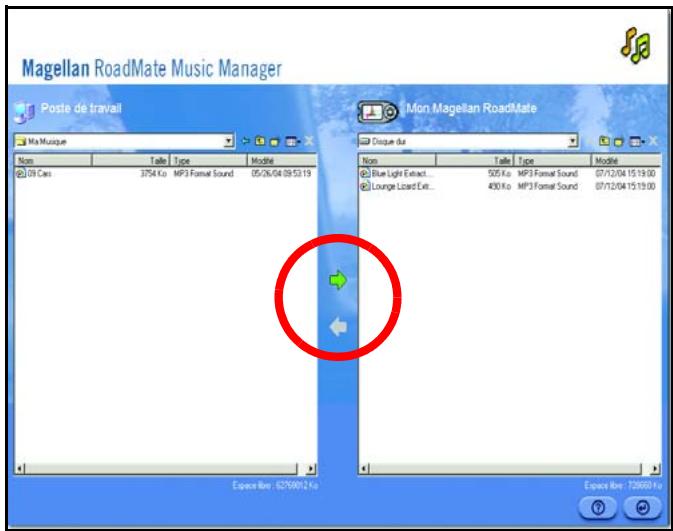Click the 05/26/04 09:53:19 modified date
673x531 pixels.
[281, 173]
